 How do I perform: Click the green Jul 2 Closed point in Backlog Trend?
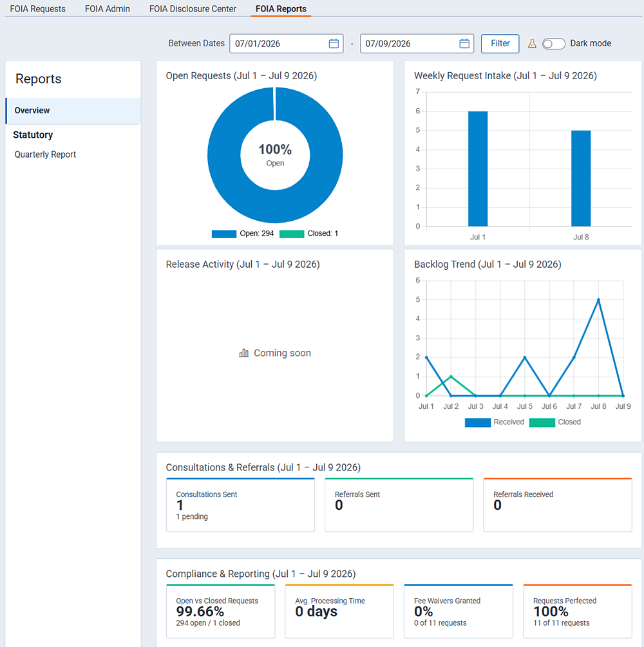click(x=451, y=377)
